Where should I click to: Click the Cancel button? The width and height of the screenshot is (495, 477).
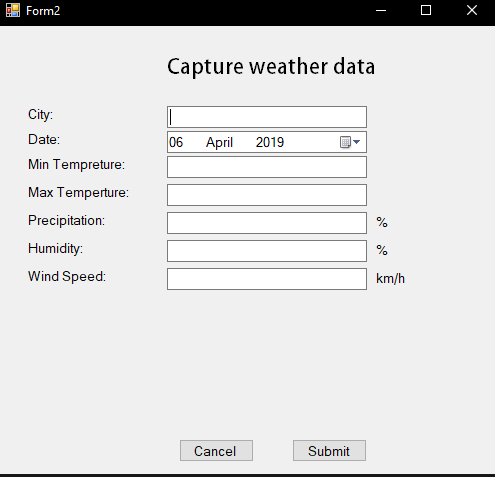tap(216, 451)
